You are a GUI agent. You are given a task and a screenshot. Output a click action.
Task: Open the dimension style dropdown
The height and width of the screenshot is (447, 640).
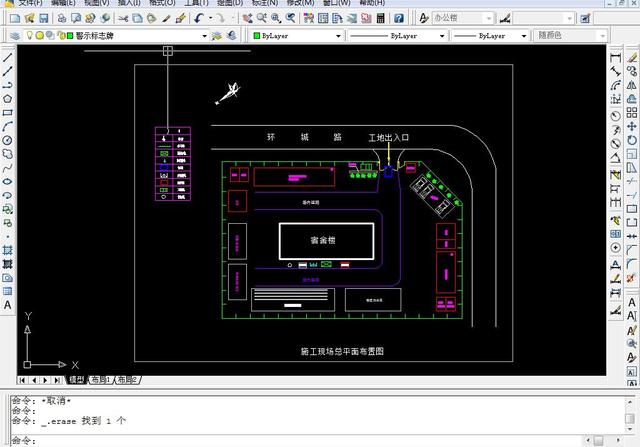click(570, 18)
